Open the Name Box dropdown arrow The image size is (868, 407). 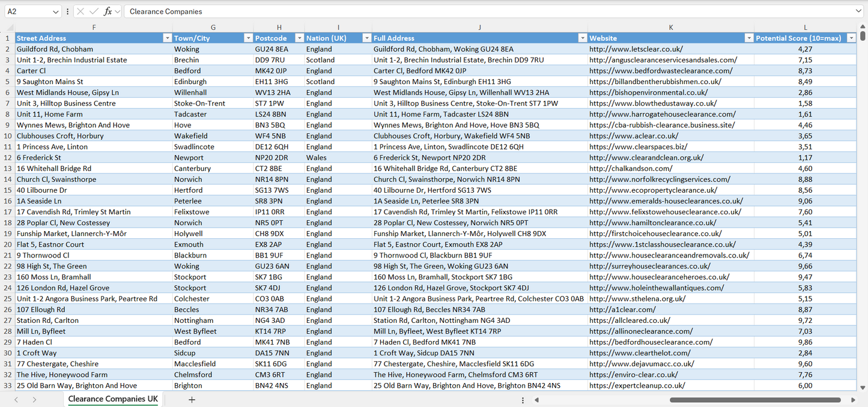56,11
